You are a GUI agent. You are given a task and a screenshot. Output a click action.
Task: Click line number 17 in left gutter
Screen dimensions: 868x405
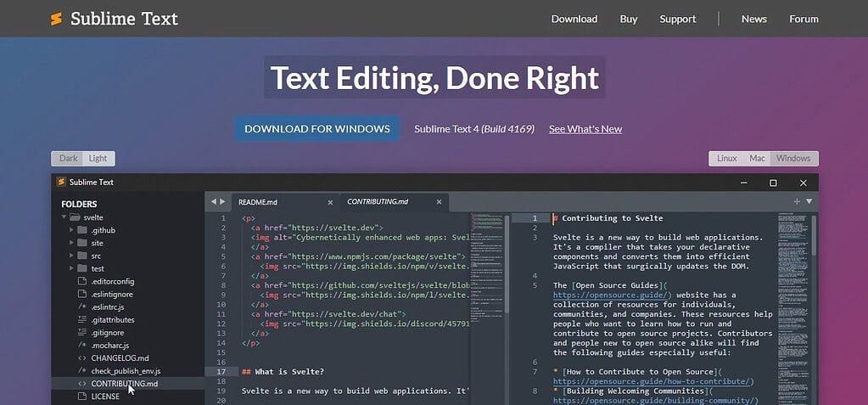click(221, 372)
